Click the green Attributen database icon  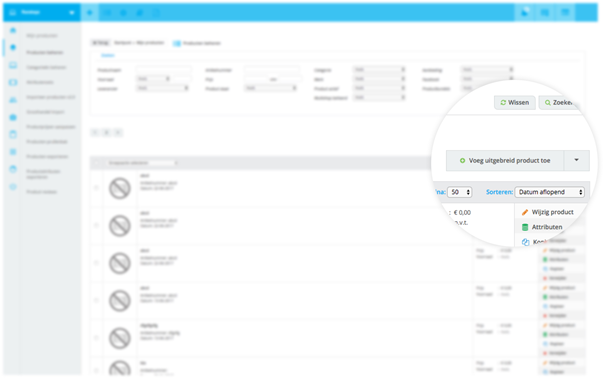(525, 227)
